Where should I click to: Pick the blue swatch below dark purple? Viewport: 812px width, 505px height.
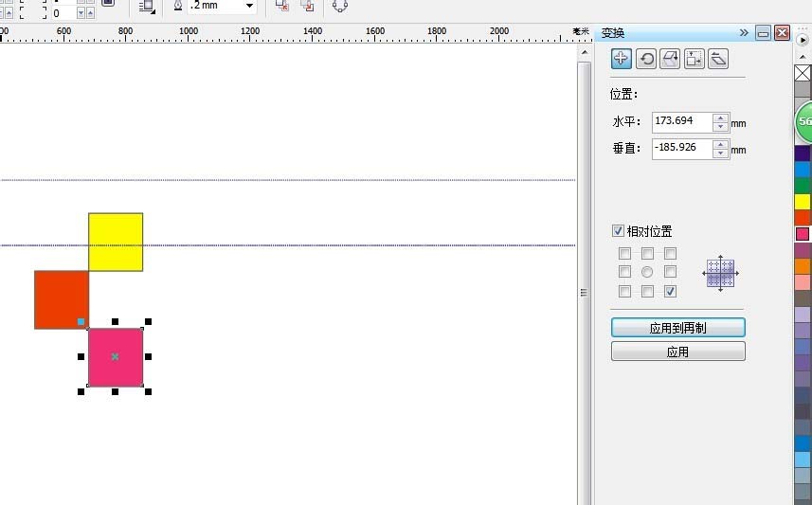803,170
